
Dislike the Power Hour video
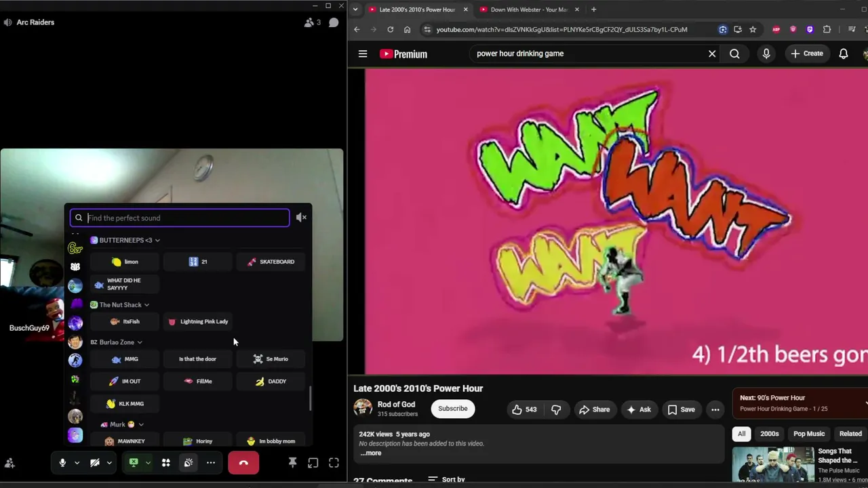[556, 409]
